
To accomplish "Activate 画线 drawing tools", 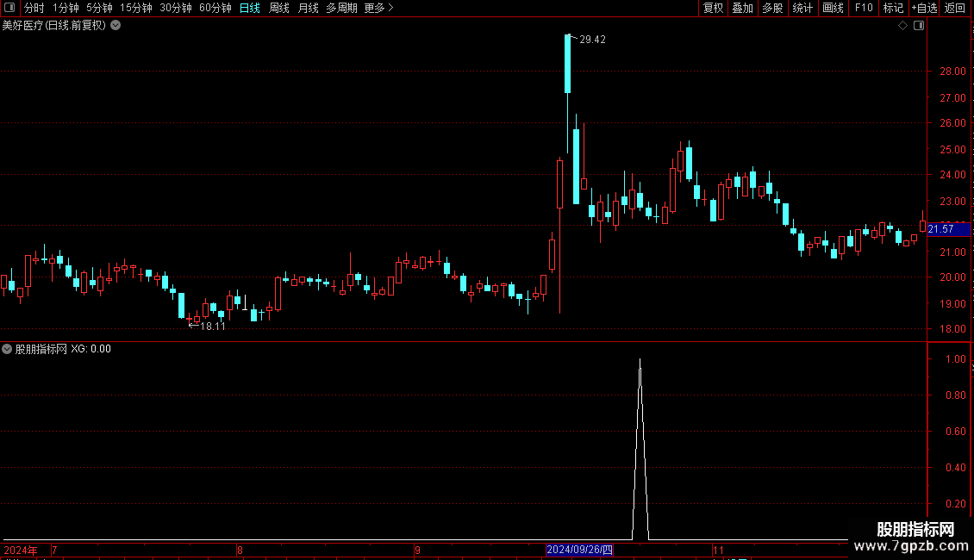I will coord(833,8).
